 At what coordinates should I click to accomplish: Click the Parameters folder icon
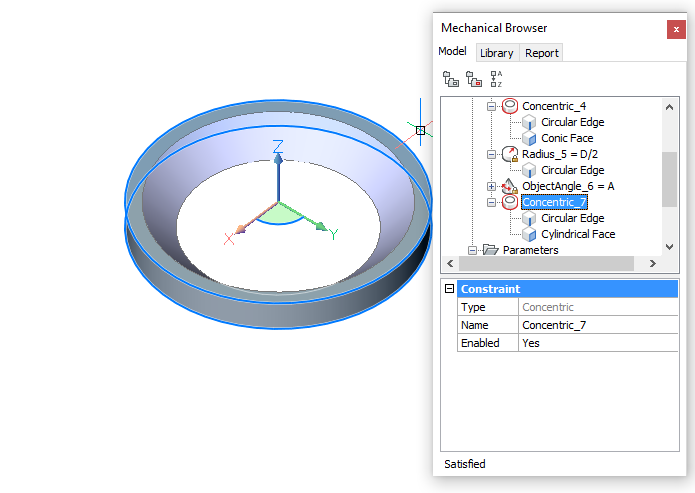490,250
